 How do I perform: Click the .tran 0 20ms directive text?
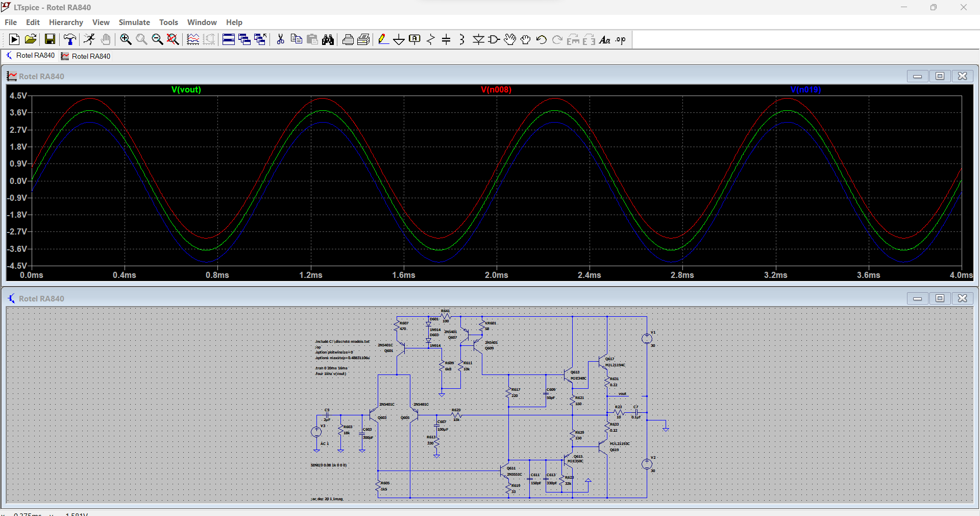pyautogui.click(x=332, y=368)
